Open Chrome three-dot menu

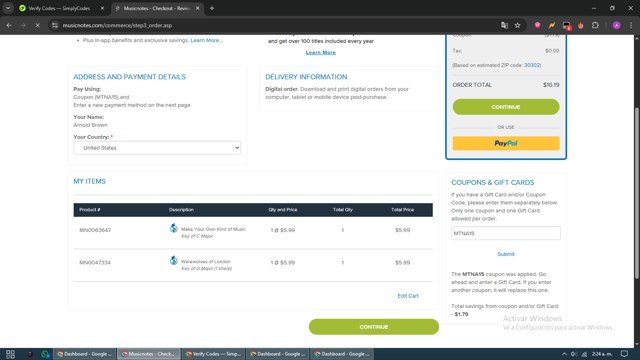(x=631, y=25)
